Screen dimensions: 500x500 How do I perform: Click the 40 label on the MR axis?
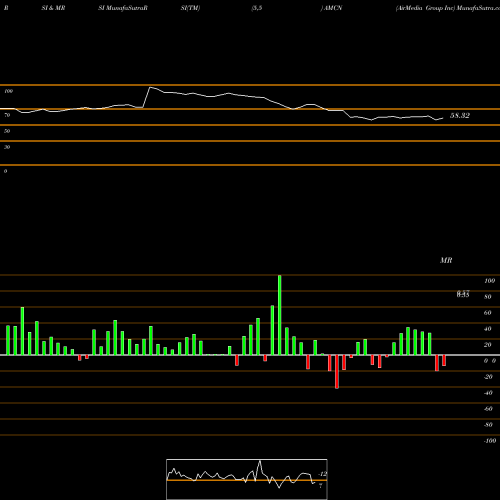(488, 329)
